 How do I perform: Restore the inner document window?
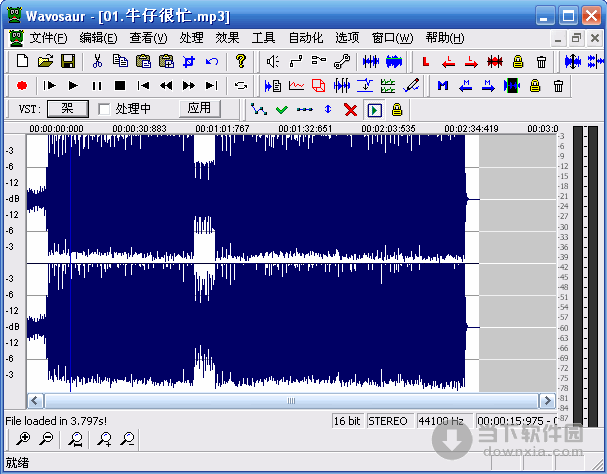(x=576, y=38)
